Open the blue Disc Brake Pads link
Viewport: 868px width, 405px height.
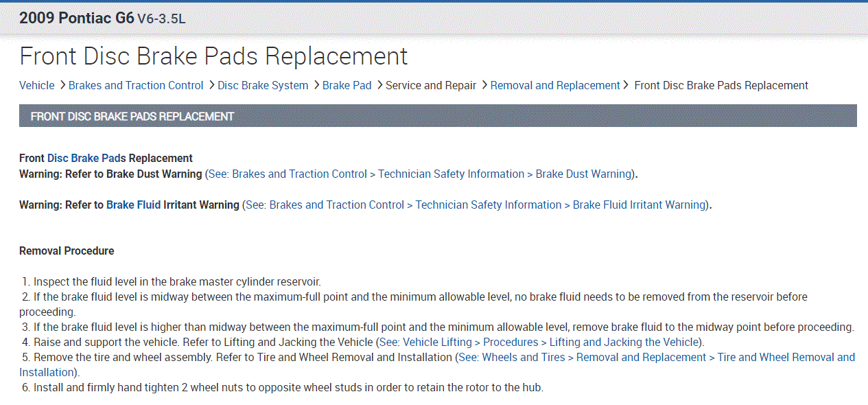(x=86, y=158)
